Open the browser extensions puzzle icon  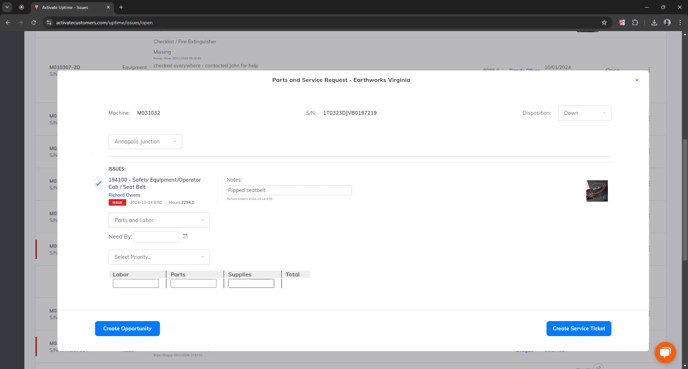pos(635,22)
